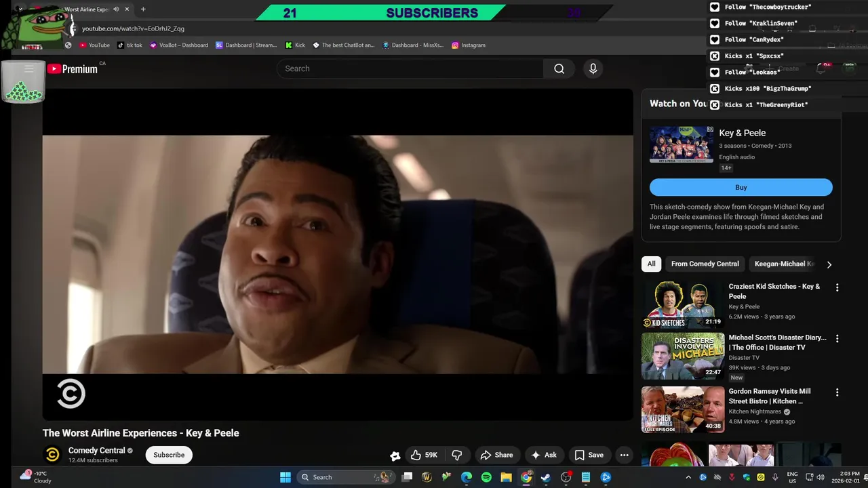
Task: Click the address bar URL
Action: (133, 28)
